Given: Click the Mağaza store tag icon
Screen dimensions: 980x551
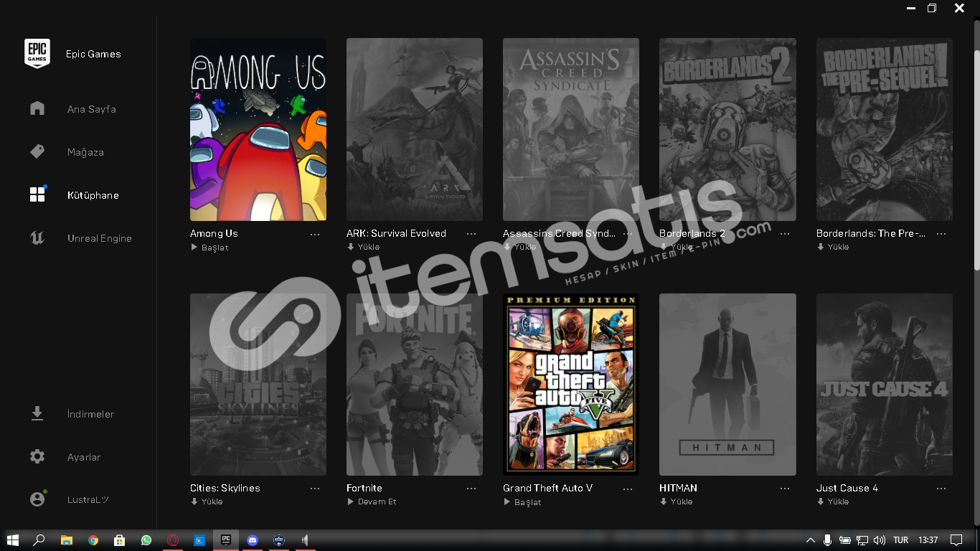Looking at the screenshot, I should [x=37, y=151].
